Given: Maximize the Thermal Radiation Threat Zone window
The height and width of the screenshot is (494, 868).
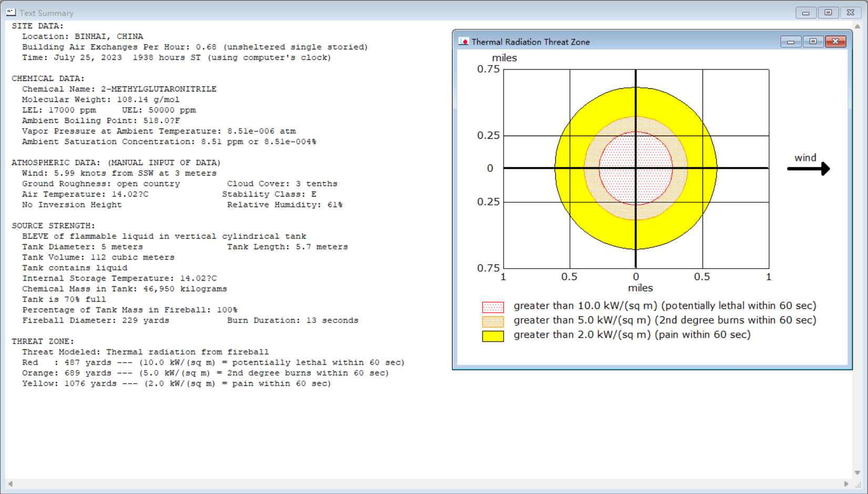Looking at the screenshot, I should (x=813, y=42).
